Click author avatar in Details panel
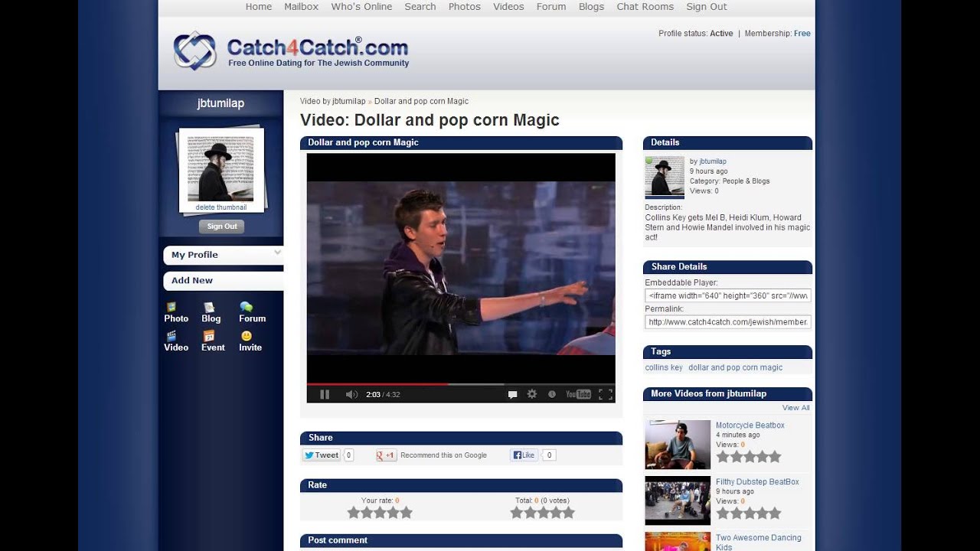Viewport: 980px width, 551px height. pos(665,178)
